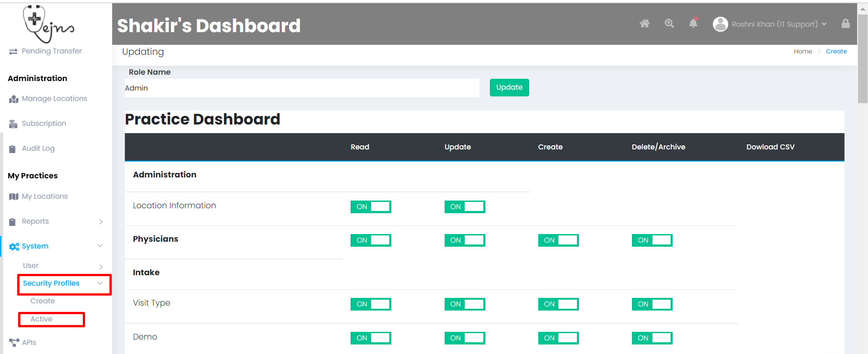Click the Subscription sidebar icon
The height and width of the screenshot is (354, 868).
[x=13, y=124]
